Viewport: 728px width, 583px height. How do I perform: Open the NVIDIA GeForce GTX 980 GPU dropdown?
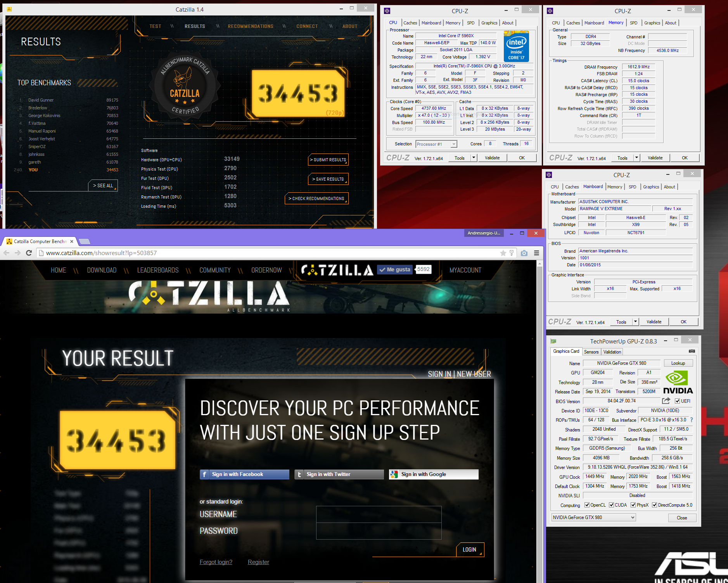point(594,517)
